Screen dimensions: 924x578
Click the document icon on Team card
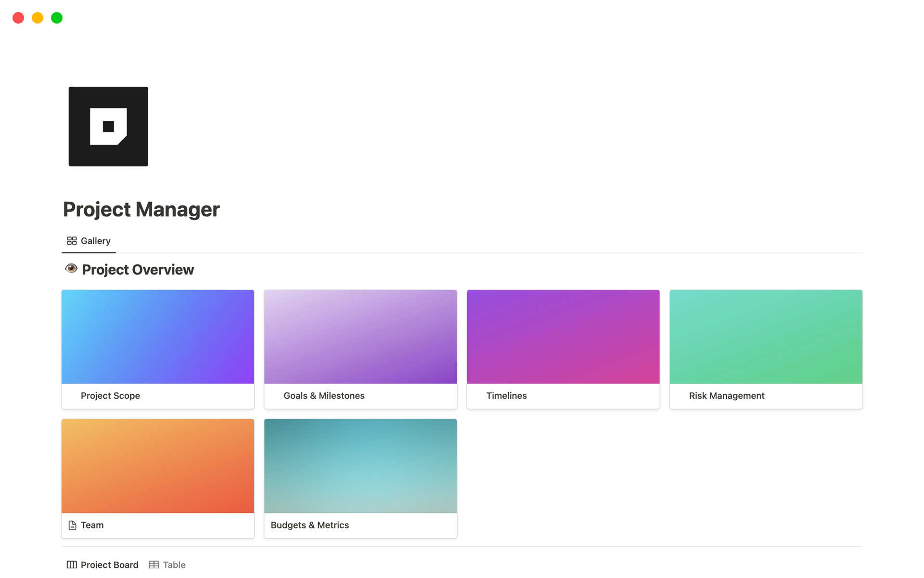(x=73, y=525)
